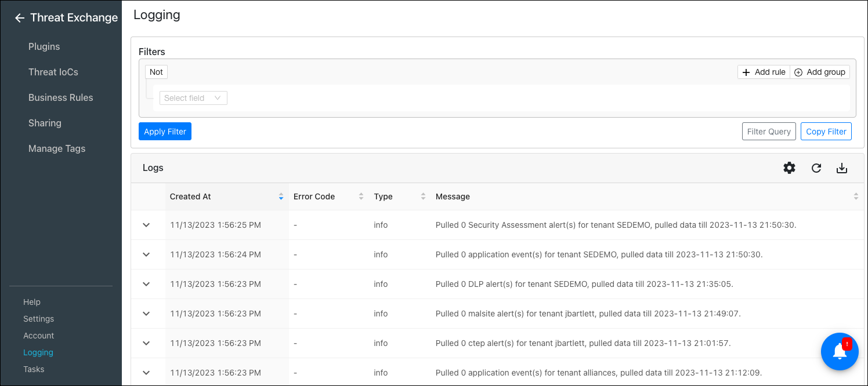868x386 pixels.
Task: Select Logging in the sidebar
Action: (38, 352)
